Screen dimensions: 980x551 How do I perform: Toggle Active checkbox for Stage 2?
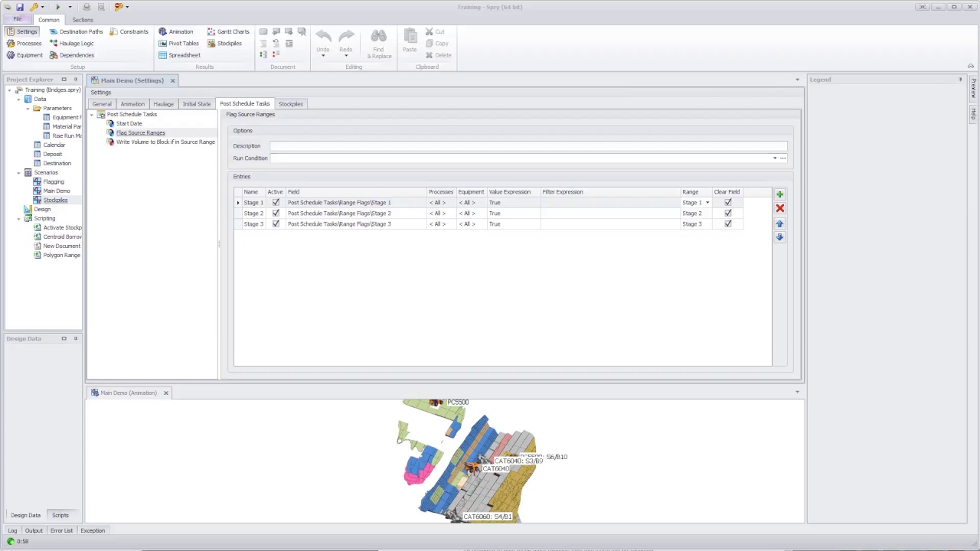coord(276,214)
